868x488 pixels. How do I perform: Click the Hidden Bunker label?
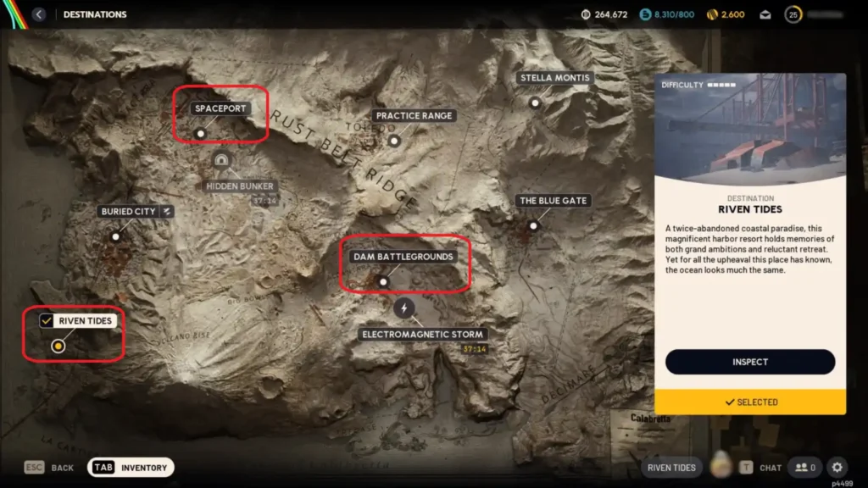tap(239, 186)
